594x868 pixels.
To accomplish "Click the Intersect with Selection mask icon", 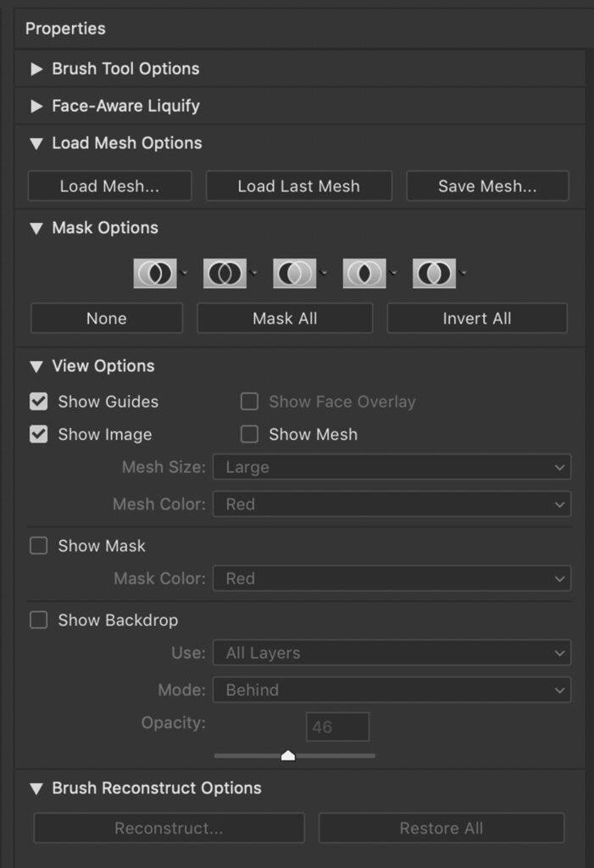I will pos(364,273).
